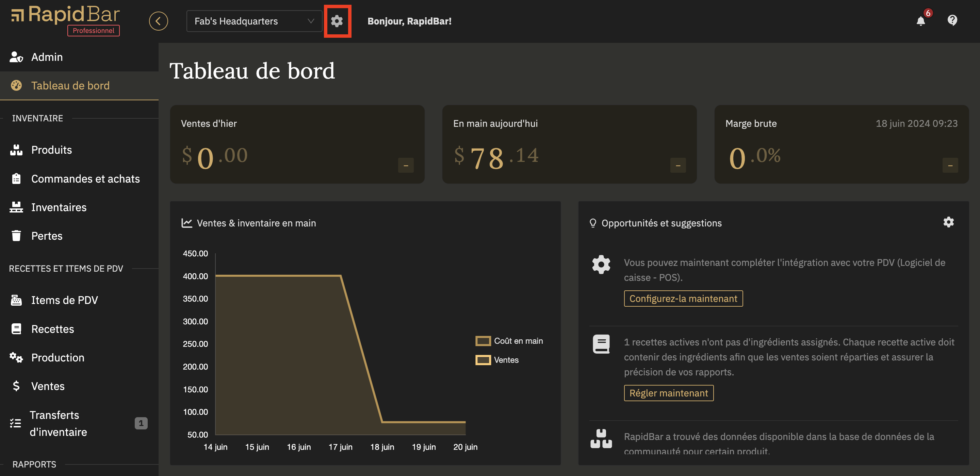Click the Inventaires pallet icon
The width and height of the screenshot is (980, 476).
click(x=16, y=207)
